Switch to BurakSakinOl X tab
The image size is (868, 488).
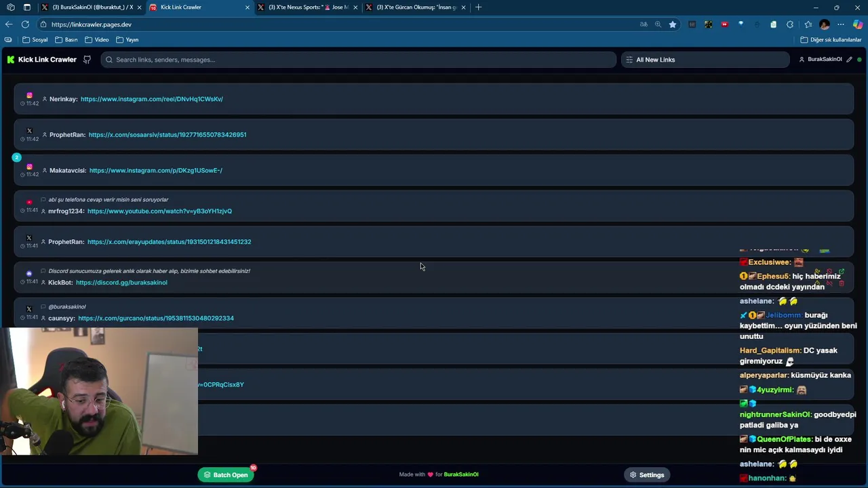(x=92, y=7)
